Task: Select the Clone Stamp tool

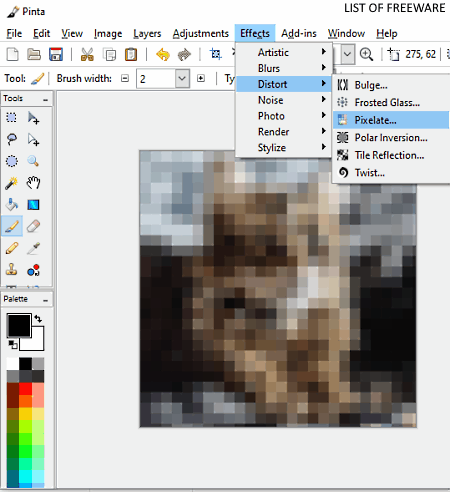Action: pyautogui.click(x=12, y=270)
